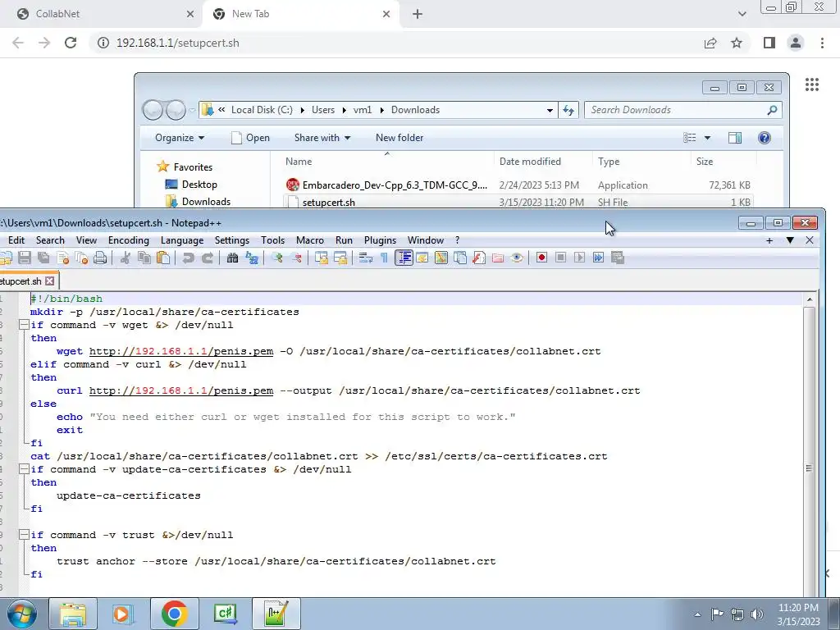Click the Copy toolbar icon
840x630 pixels.
[144, 258]
